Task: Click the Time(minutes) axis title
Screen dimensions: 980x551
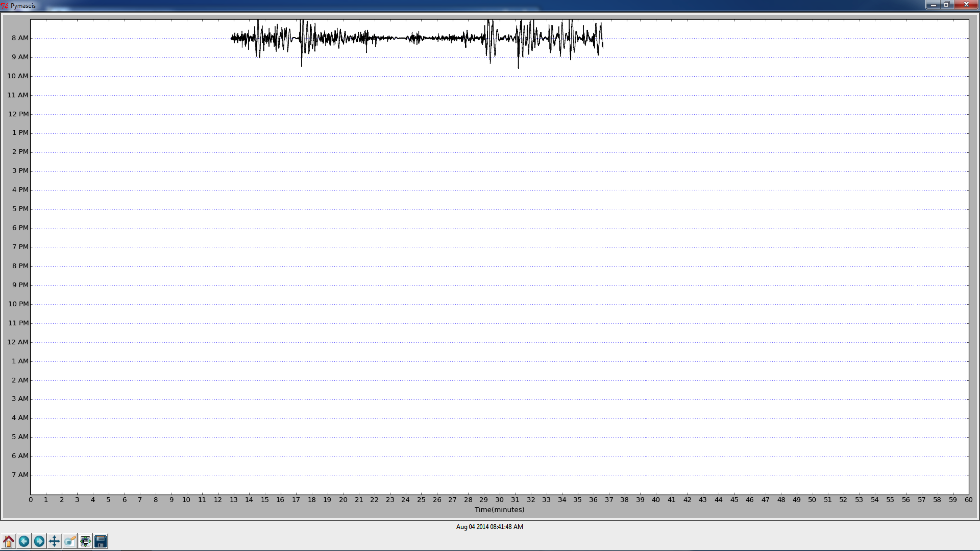Action: (499, 510)
